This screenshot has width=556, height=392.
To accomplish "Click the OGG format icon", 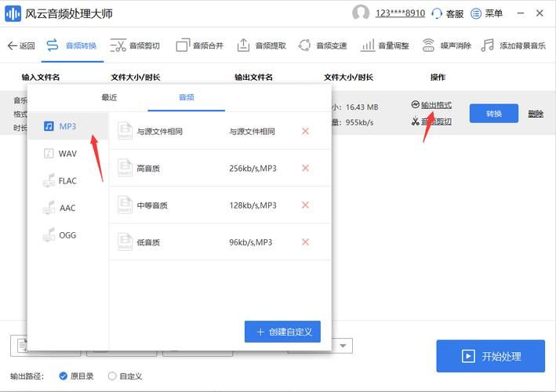I will 49,234.
